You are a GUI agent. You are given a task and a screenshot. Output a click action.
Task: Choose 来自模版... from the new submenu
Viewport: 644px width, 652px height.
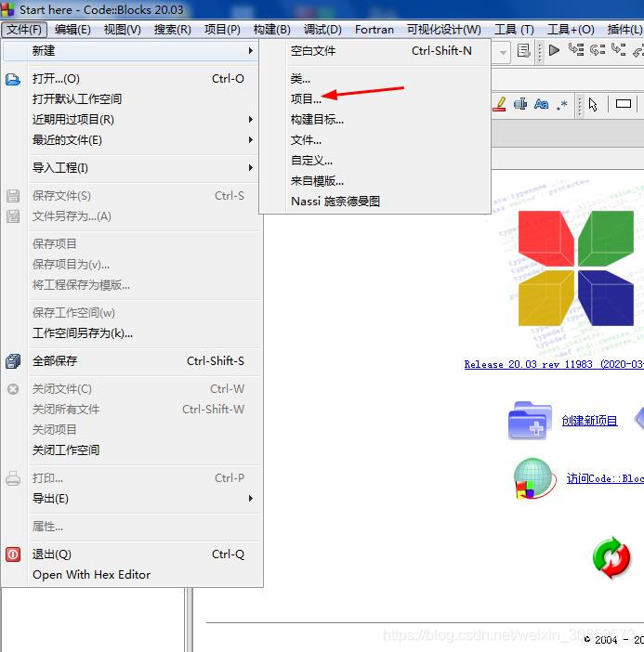(375, 180)
